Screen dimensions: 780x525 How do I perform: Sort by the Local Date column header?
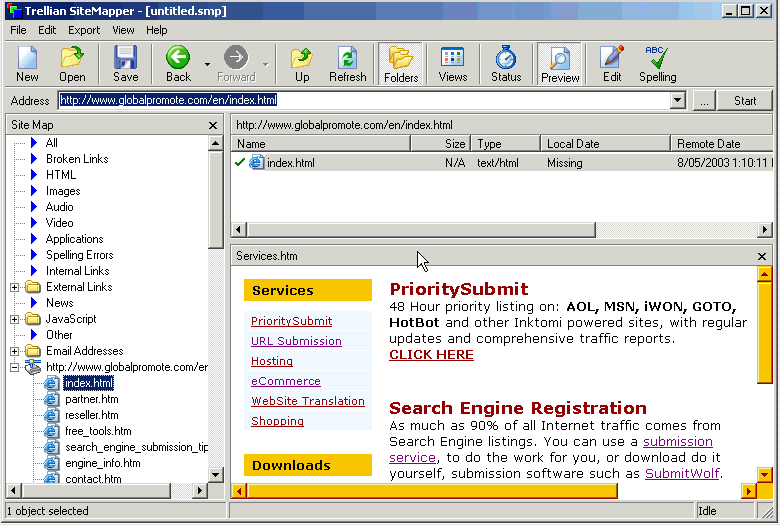coord(605,144)
